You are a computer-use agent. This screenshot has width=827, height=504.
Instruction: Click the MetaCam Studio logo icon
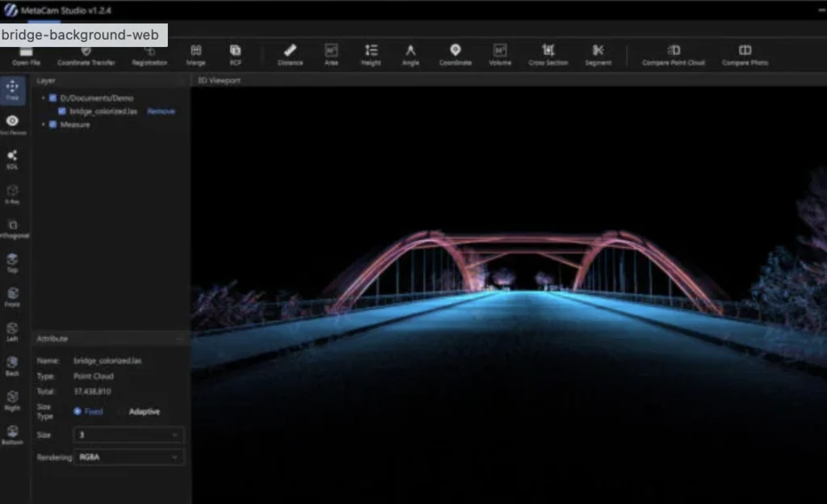[x=10, y=10]
